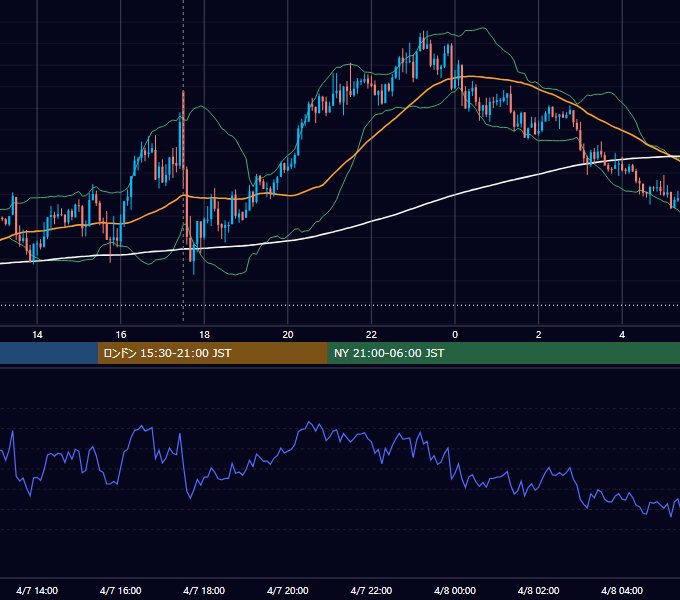Click the '4/8 02:00' indicator axis label
Screen dimensions: 680x600
[x=538, y=590]
